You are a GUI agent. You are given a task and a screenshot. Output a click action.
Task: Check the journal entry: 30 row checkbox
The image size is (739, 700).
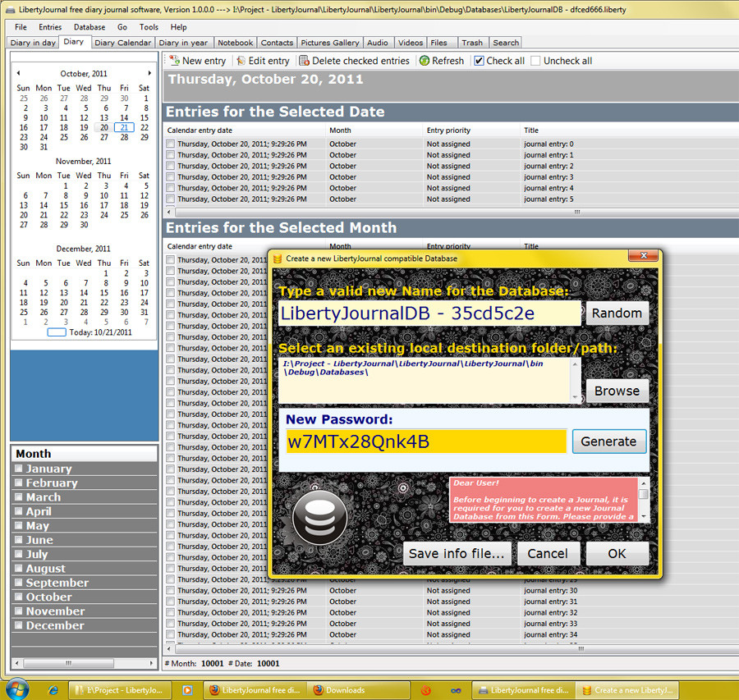(171, 590)
